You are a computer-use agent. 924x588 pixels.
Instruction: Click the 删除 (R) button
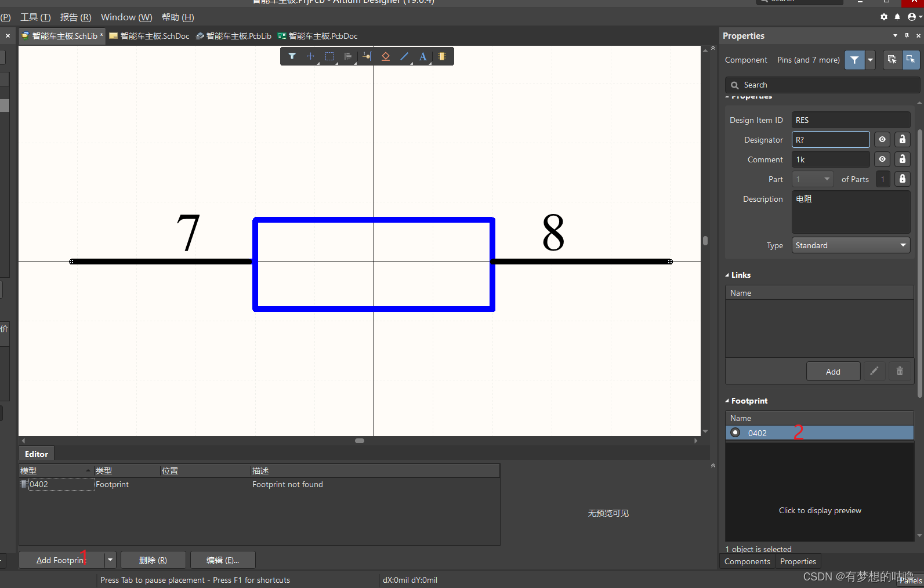(x=153, y=560)
